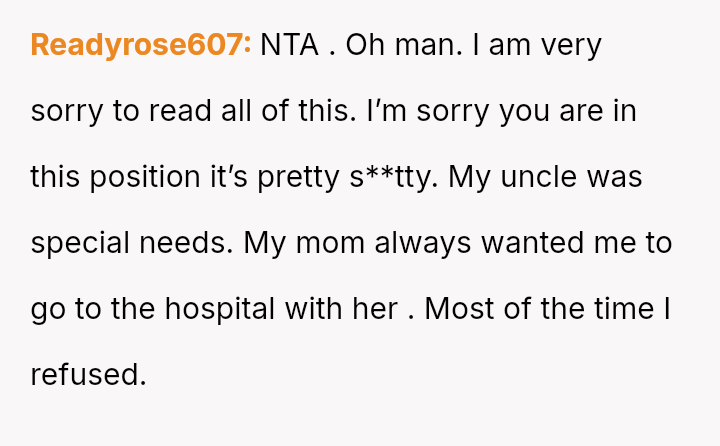Image resolution: width=720 pixels, height=446 pixels.
Task: Click the word "I'm" in second line
Action: coord(387,111)
